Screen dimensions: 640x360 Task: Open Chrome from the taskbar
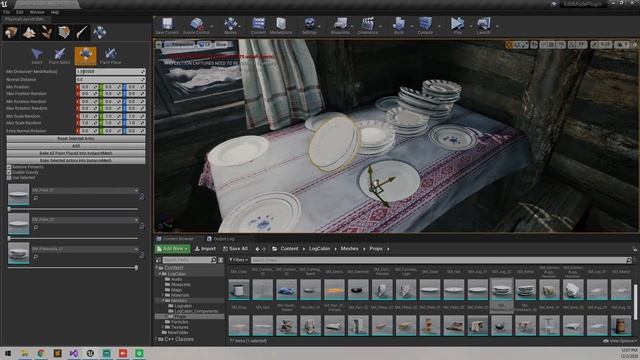pos(41,353)
